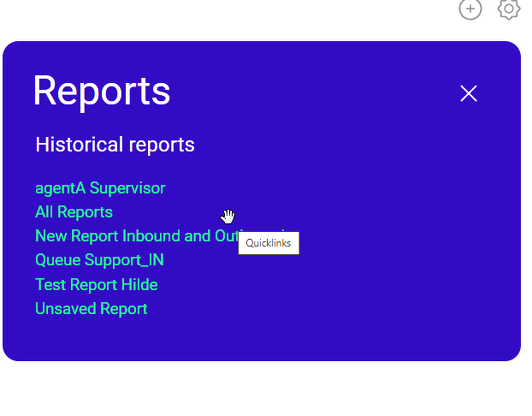The image size is (532, 416).
Task: Click the word Inbound in New Report link
Action: point(151,236)
